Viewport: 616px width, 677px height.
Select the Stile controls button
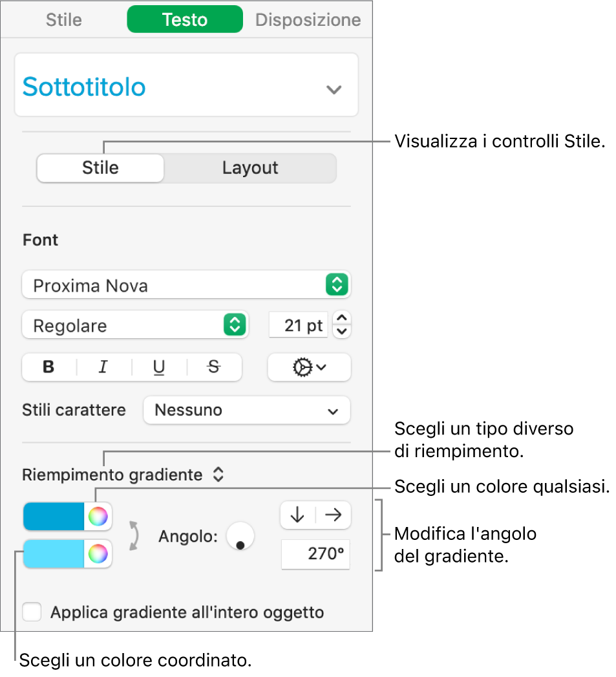[100, 167]
